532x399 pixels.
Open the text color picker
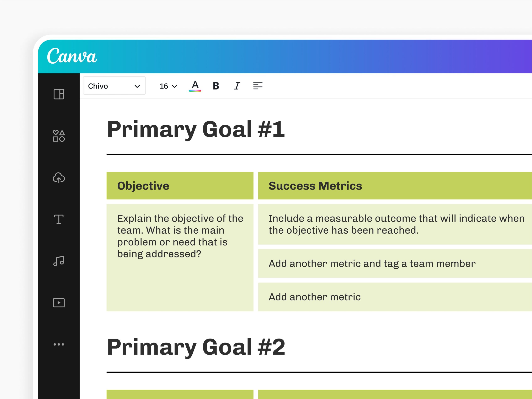pos(195,86)
